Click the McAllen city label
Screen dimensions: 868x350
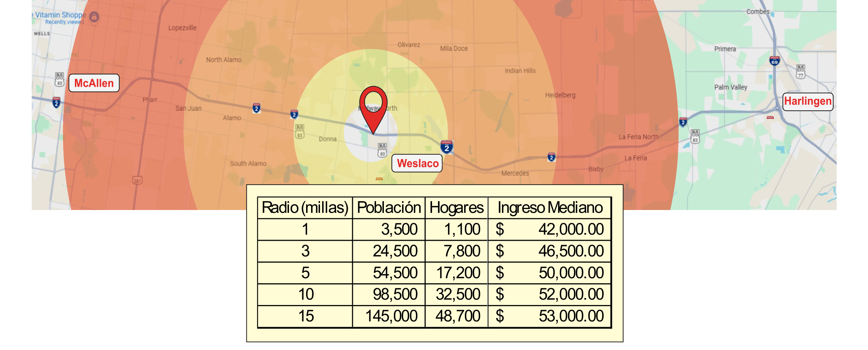(94, 83)
